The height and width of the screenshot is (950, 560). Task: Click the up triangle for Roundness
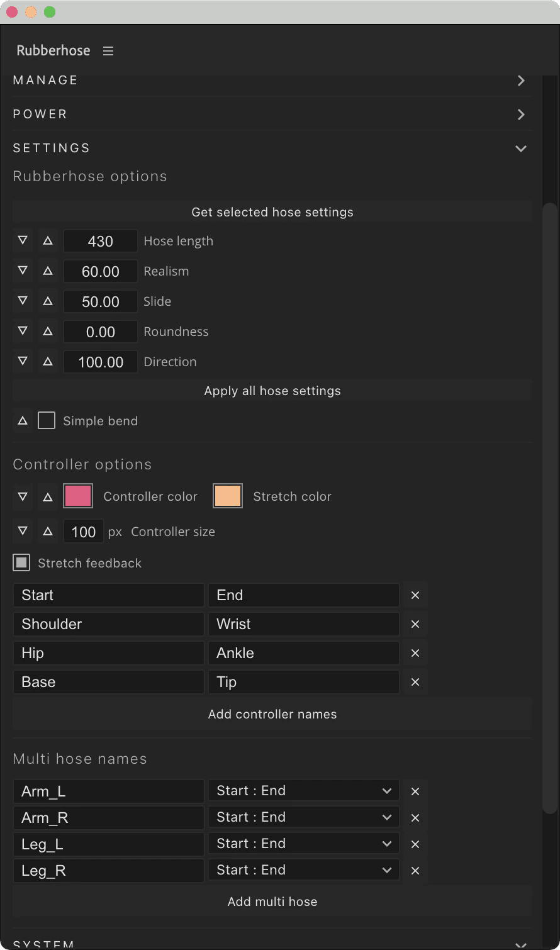click(x=48, y=332)
